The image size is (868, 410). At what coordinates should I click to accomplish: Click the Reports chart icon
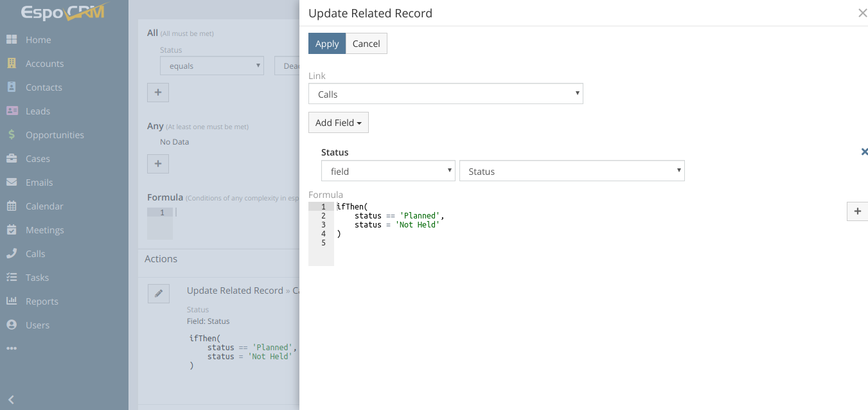(x=12, y=301)
